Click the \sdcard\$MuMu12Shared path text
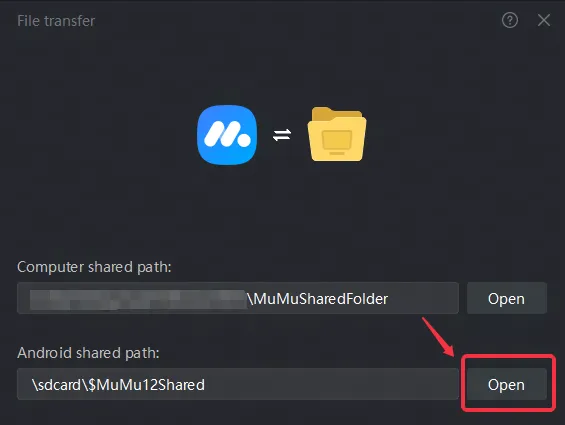 coord(118,385)
